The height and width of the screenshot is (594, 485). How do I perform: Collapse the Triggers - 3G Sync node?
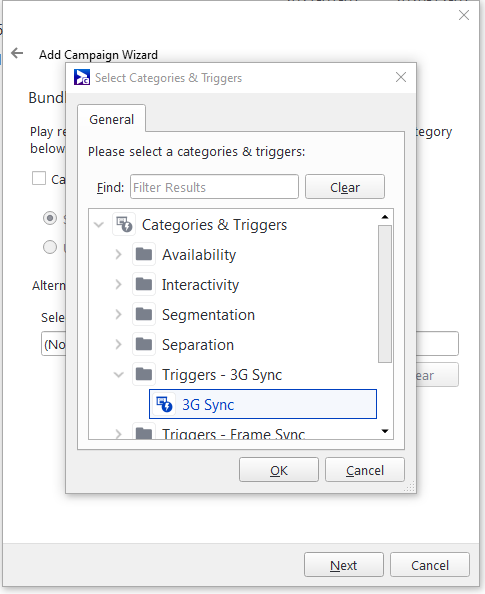pyautogui.click(x=119, y=375)
